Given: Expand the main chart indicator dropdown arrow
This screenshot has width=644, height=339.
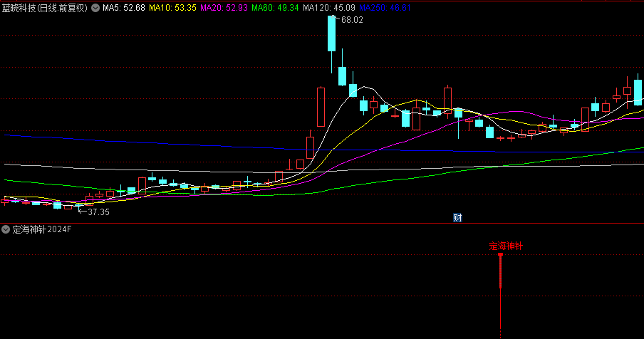Looking at the screenshot, I should [95, 8].
